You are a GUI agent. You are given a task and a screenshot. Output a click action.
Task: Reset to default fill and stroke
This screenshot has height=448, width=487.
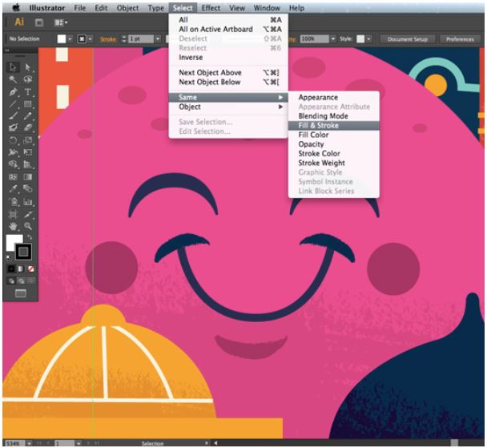[9, 257]
